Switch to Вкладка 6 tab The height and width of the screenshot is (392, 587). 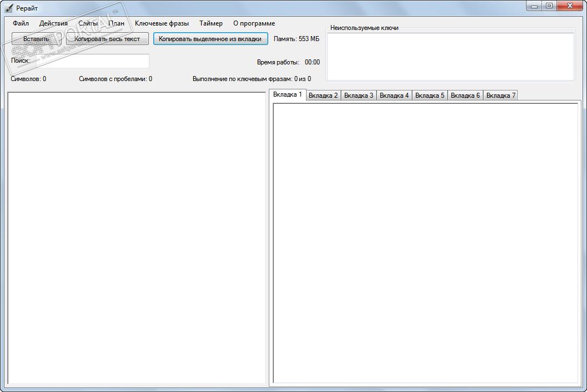click(465, 96)
